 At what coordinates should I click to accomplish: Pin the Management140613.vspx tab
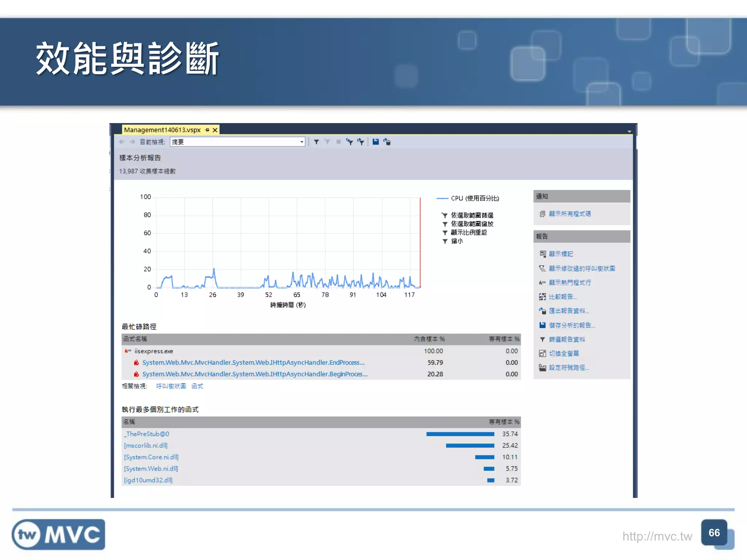click(x=207, y=130)
